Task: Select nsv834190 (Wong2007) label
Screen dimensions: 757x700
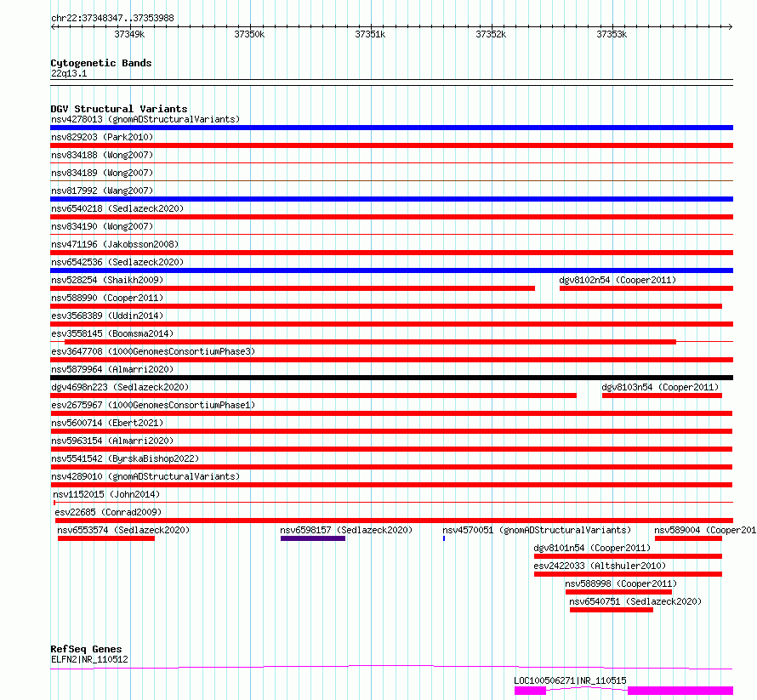Action: click(102, 226)
